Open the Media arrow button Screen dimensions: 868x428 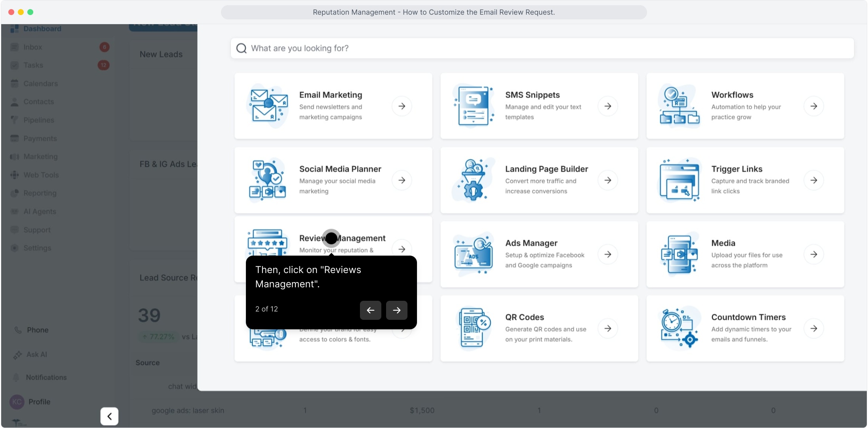click(814, 254)
